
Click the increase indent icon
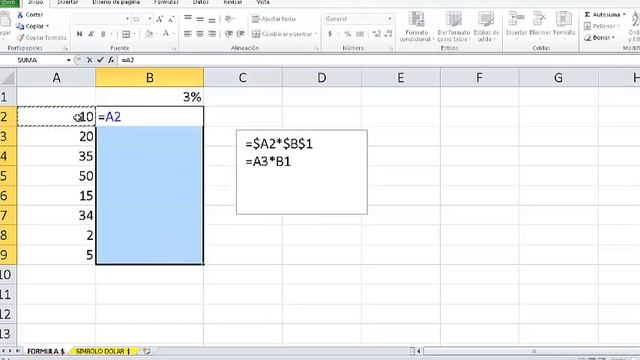tap(241, 34)
